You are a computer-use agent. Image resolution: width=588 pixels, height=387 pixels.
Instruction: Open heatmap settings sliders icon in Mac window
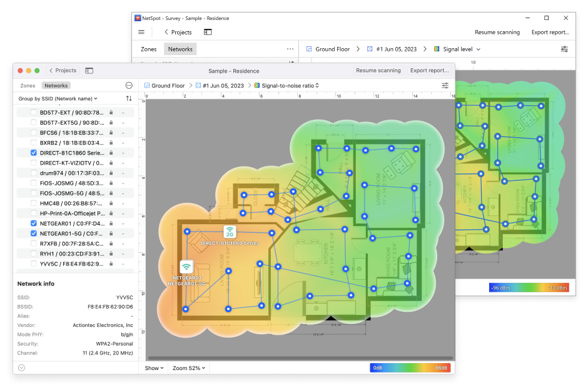(445, 86)
